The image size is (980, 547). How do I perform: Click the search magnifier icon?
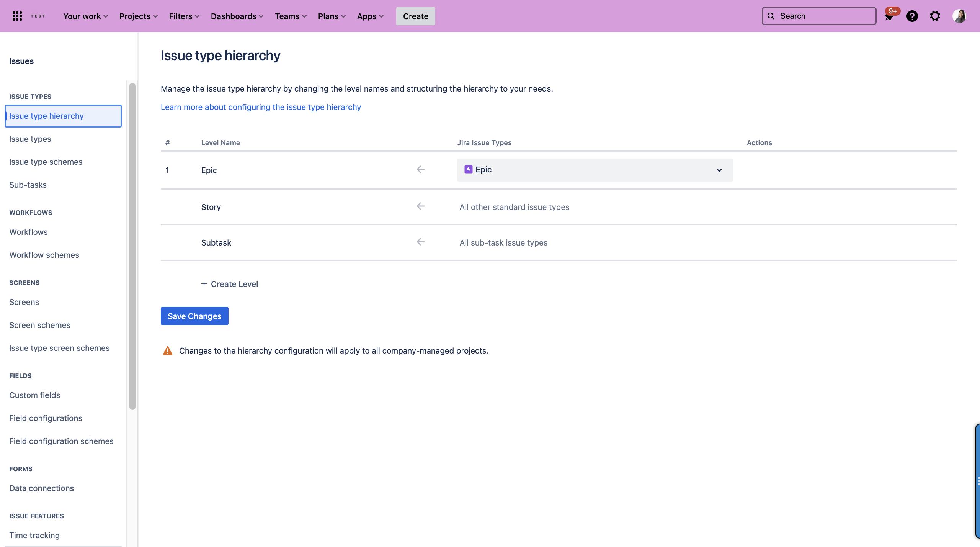coord(771,16)
